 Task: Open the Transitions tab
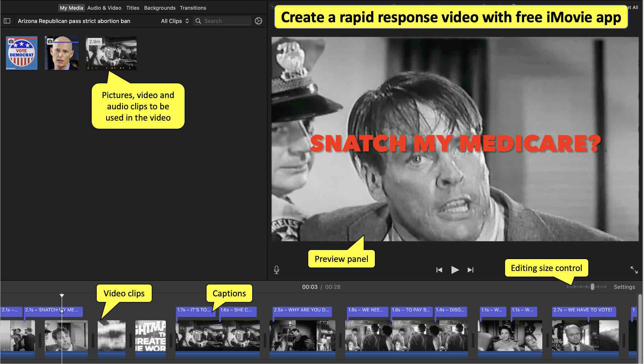[193, 8]
